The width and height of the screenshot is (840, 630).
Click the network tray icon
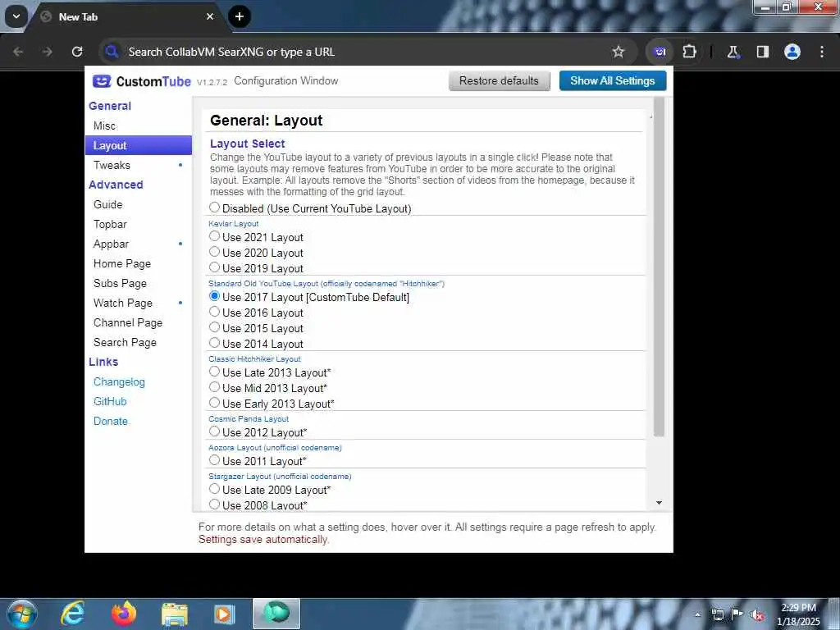(x=718, y=614)
